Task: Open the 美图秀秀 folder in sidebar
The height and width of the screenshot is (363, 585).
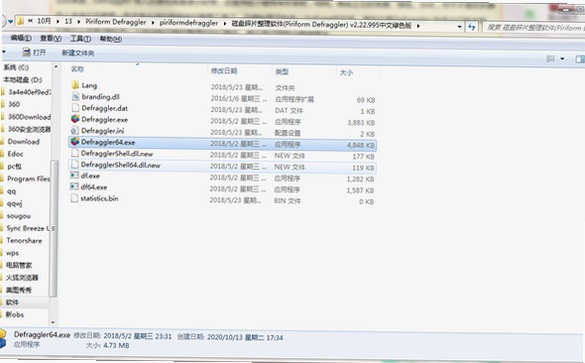Action: [x=19, y=290]
